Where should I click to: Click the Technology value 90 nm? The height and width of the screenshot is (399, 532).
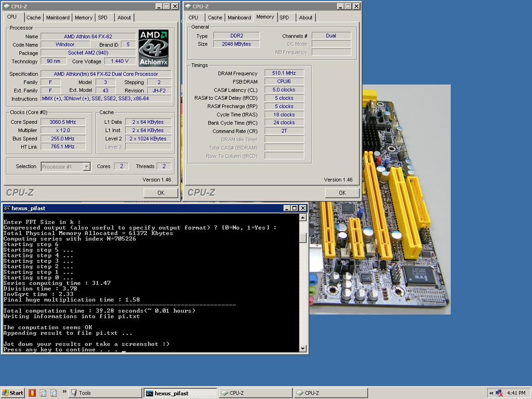point(54,61)
